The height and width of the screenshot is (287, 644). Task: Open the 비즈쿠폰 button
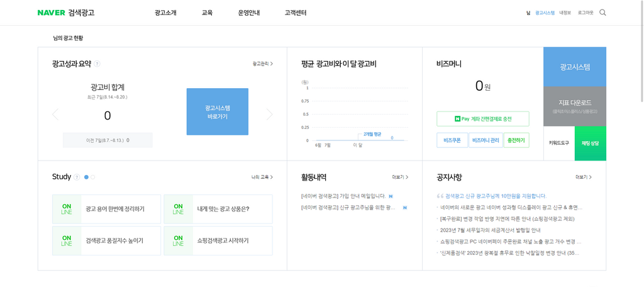(x=452, y=140)
